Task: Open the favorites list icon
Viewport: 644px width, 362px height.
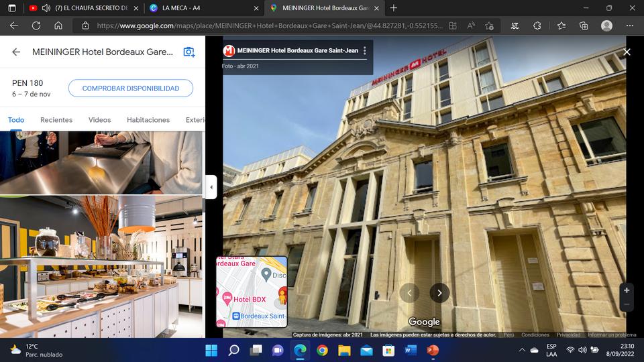Action: click(x=561, y=26)
